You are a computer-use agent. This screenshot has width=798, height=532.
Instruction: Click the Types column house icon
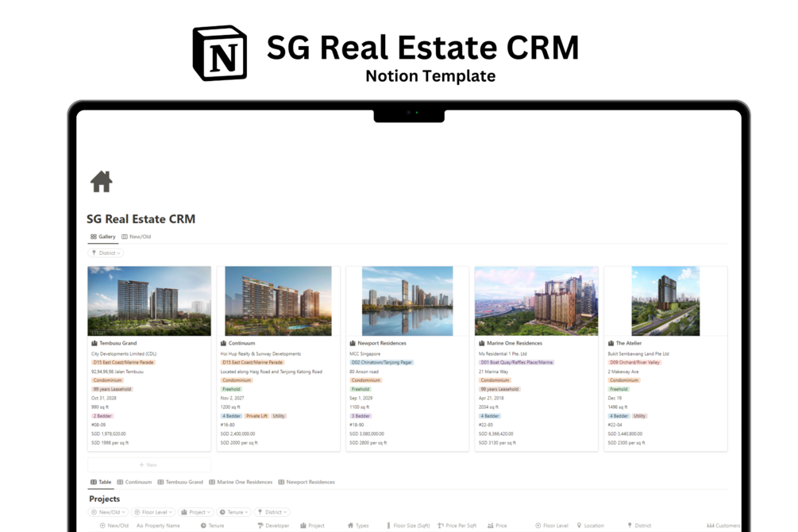point(350,526)
